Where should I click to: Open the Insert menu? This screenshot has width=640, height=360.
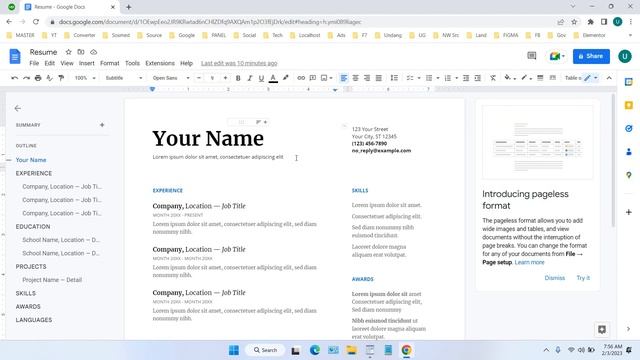(x=87, y=63)
